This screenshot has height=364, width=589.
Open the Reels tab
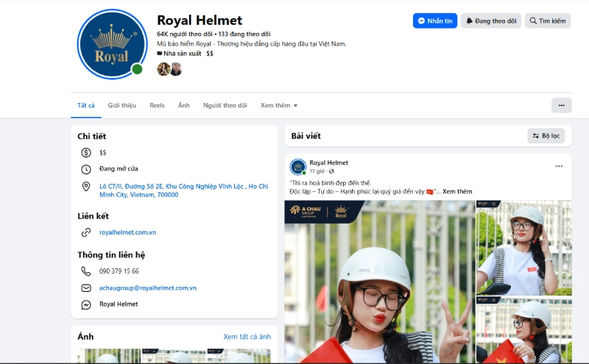click(157, 105)
